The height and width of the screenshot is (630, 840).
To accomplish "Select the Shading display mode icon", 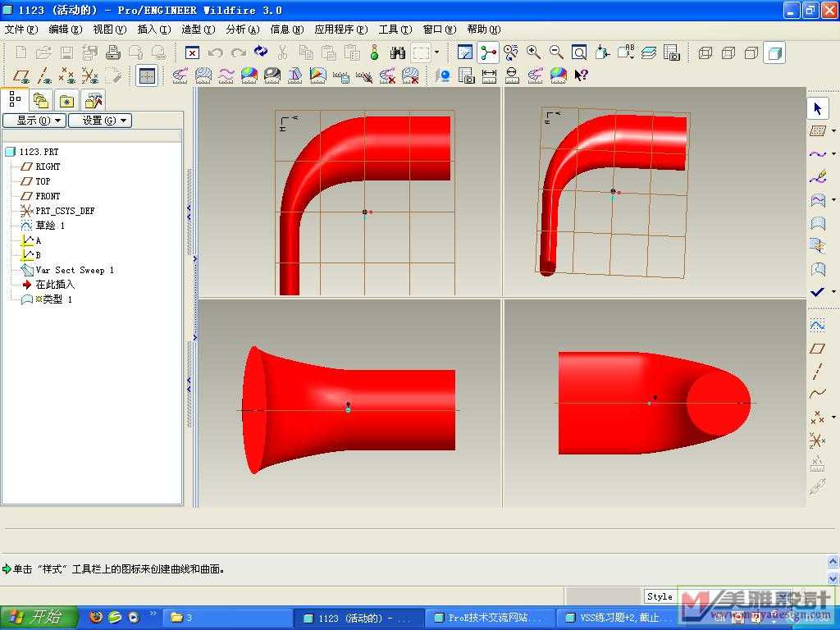I will tap(774, 53).
